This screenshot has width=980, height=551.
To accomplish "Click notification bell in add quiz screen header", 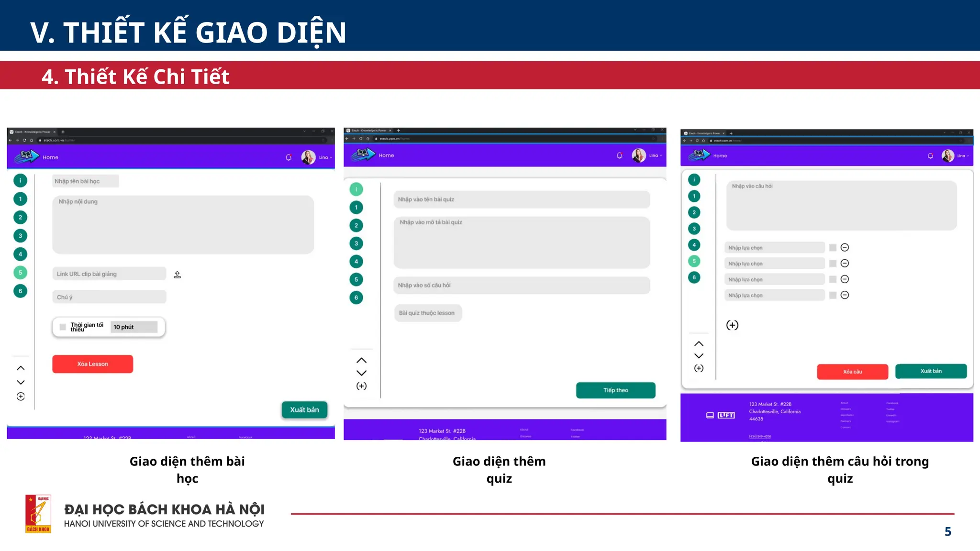I will (620, 155).
